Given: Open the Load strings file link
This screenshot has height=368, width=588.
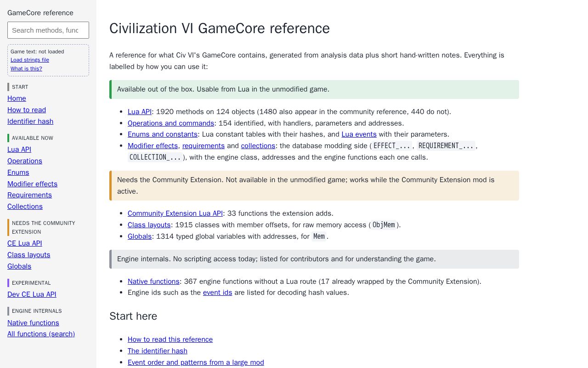Looking at the screenshot, I should click(x=30, y=60).
